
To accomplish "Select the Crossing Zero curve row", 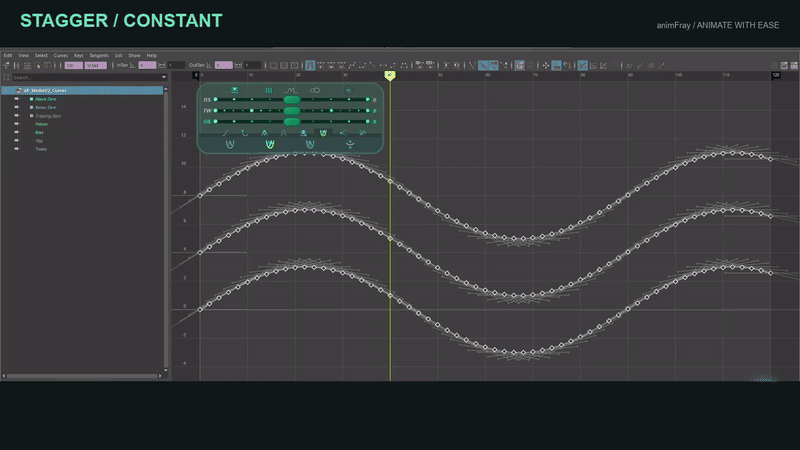I will point(47,116).
